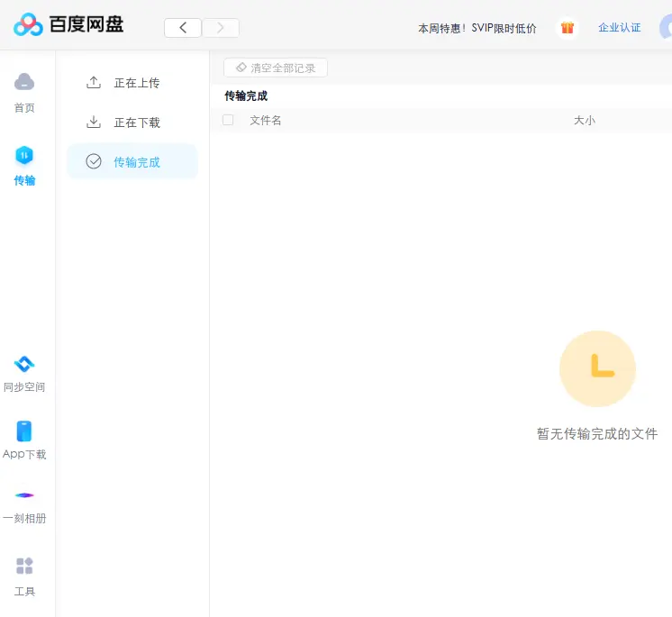Viewport: 672px width, 617px height.
Task: Open the 工具 tools grid icon
Action: (24, 566)
